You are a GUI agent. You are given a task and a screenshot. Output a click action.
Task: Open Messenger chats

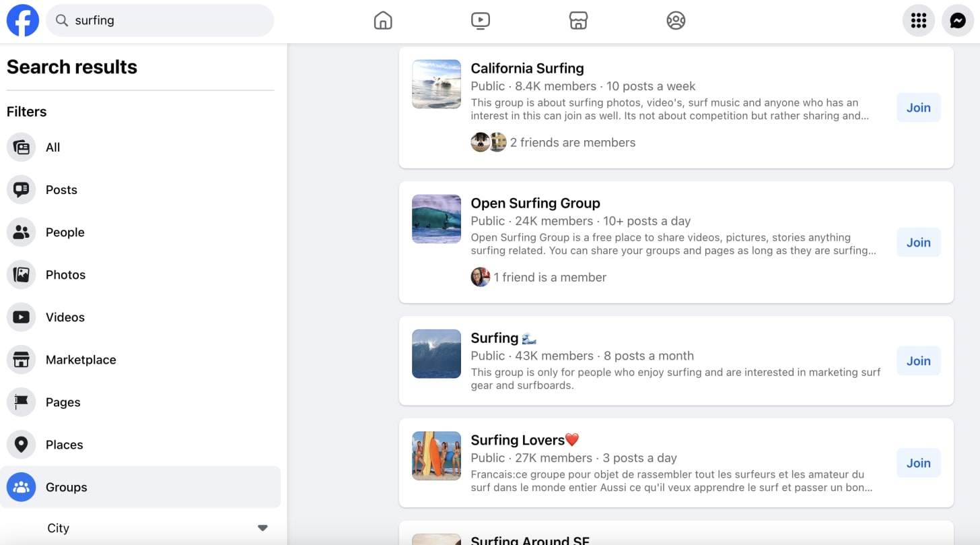(x=958, y=21)
